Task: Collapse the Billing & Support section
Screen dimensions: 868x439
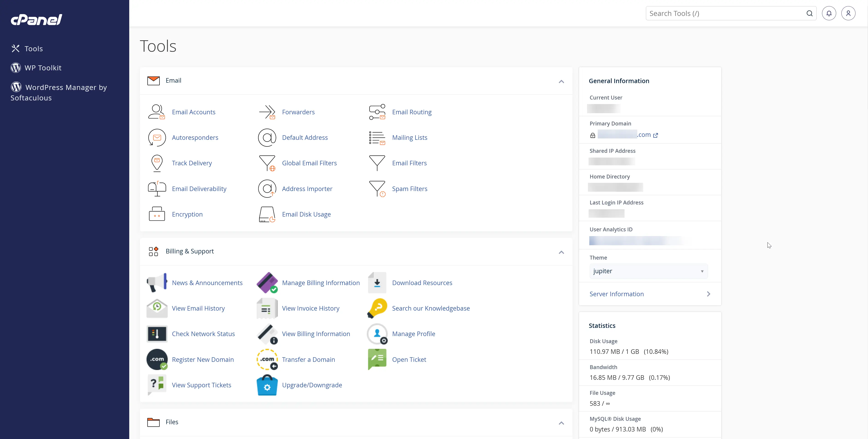Action: tap(561, 252)
